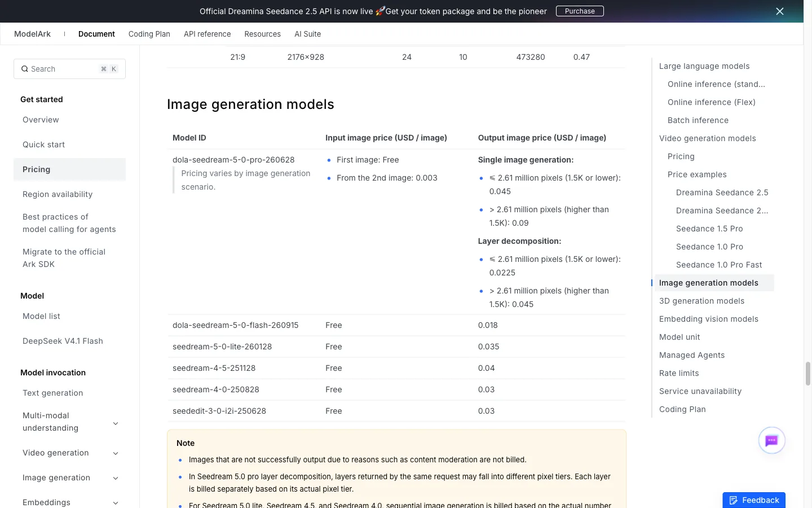The image size is (812, 508).
Task: Jump to Video generation models section
Action: (x=707, y=138)
